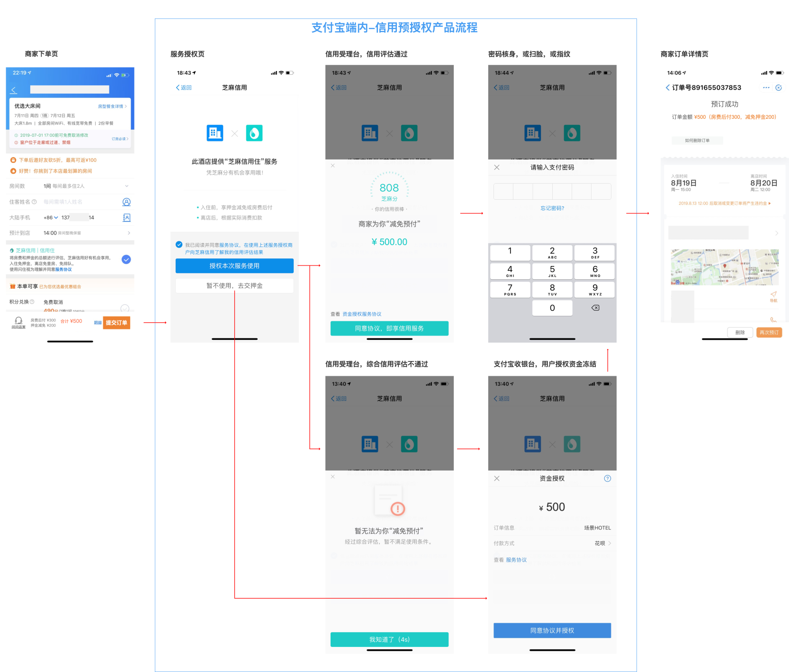Tap keypad digit 0
Image resolution: width=789 pixels, height=672 pixels.
(x=552, y=308)
